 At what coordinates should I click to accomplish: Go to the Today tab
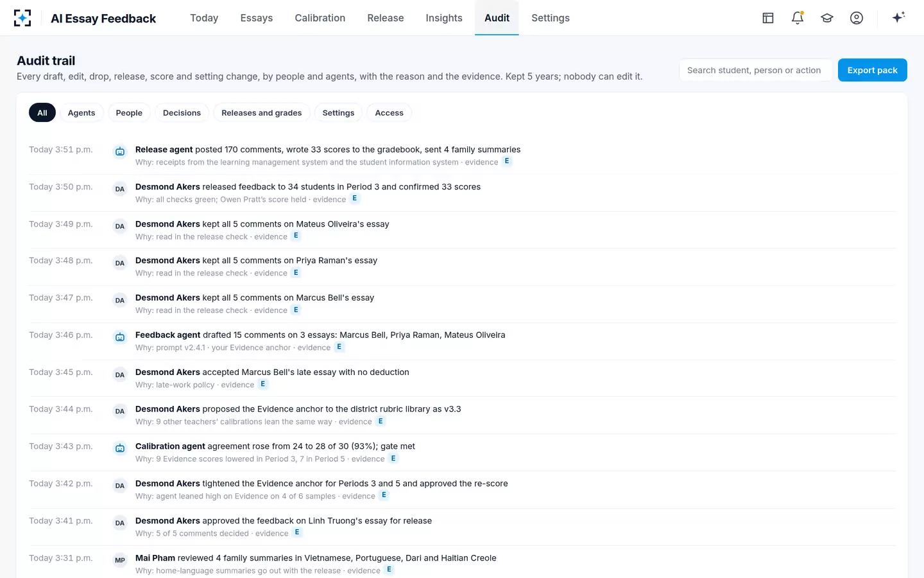tap(204, 18)
